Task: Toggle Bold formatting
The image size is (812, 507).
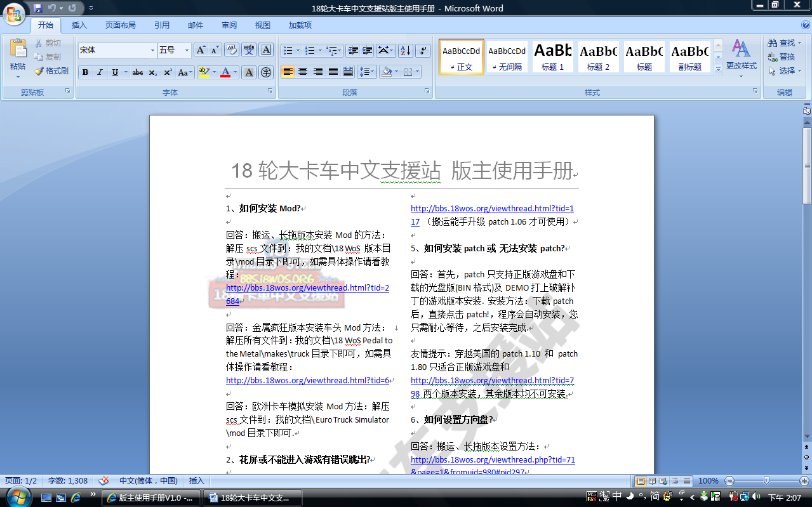Action: 85,72
